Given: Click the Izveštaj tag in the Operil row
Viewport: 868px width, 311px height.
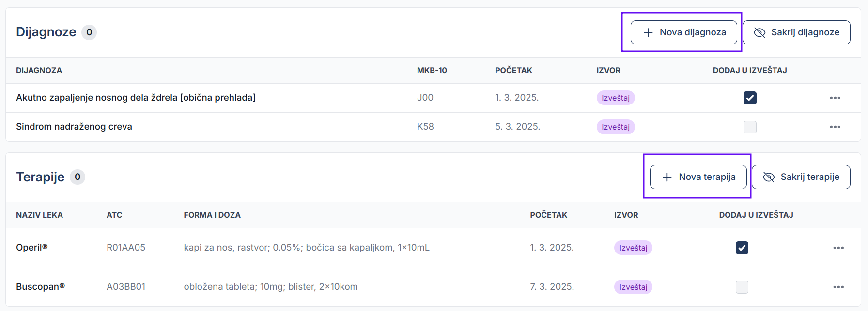Looking at the screenshot, I should tap(633, 248).
